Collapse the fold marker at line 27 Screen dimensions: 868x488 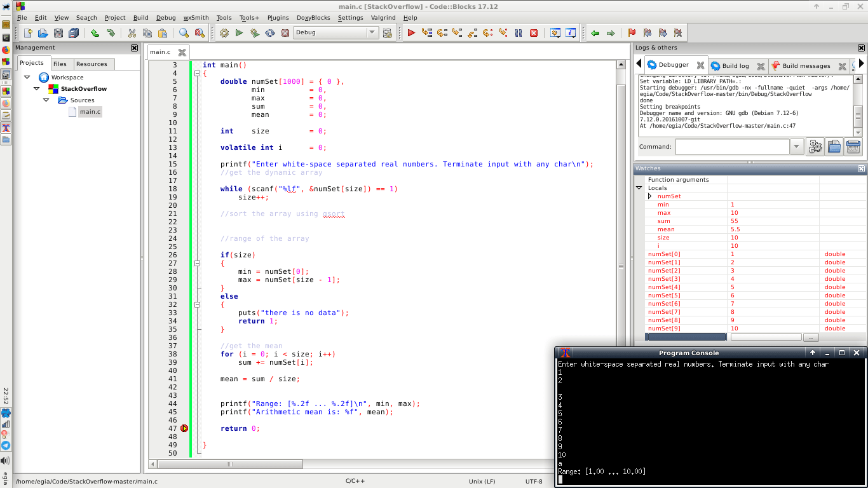click(198, 264)
